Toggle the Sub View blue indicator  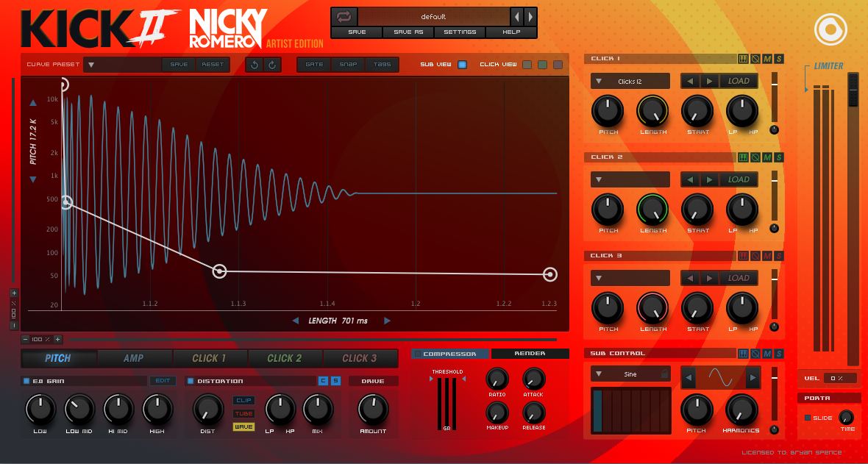[x=462, y=64]
